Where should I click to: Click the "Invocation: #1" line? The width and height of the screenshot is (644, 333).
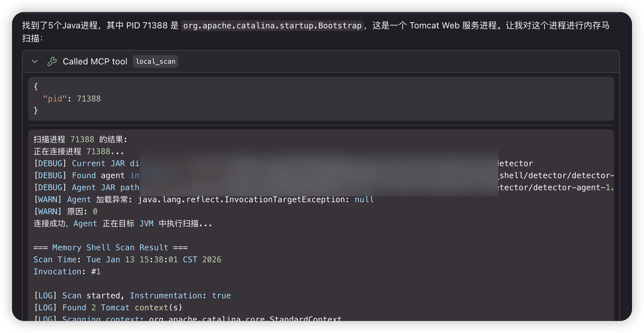(x=67, y=272)
